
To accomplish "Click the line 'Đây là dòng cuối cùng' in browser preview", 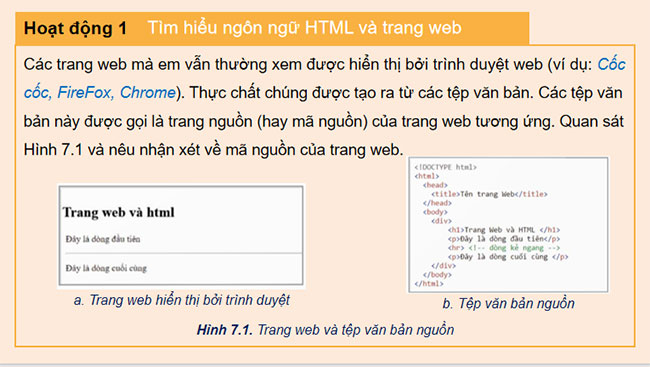I will (x=106, y=268).
